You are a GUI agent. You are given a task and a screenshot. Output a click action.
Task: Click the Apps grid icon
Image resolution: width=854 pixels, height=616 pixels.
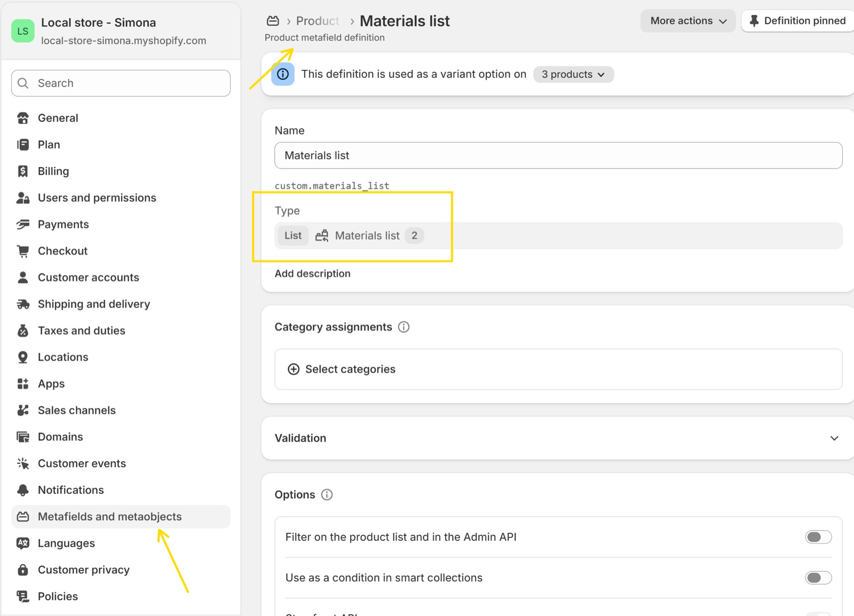pos(23,384)
